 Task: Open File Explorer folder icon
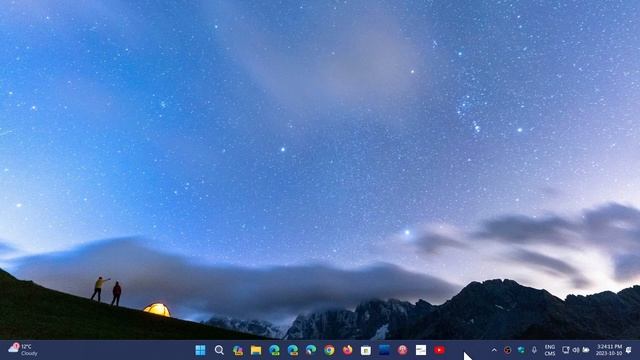[x=256, y=350]
